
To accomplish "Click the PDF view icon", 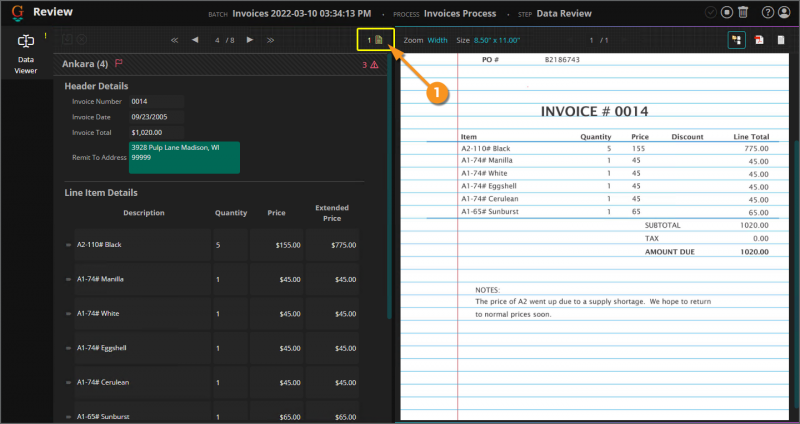I will [x=759, y=40].
